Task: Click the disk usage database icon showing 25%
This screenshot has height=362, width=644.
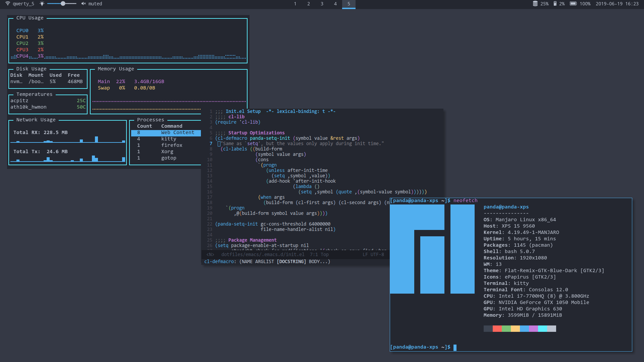Action: pos(535,4)
